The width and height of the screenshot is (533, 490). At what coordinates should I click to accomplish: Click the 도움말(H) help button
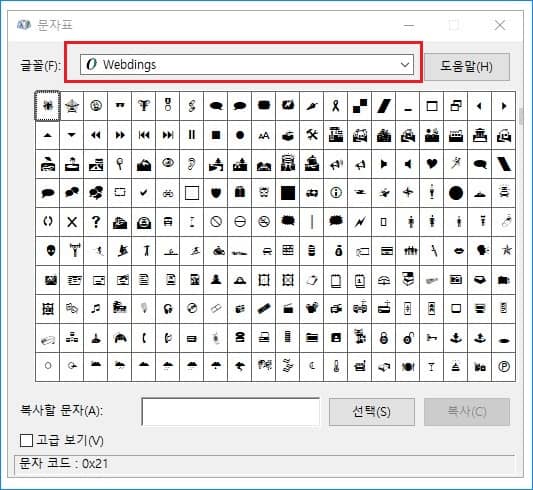click(467, 67)
